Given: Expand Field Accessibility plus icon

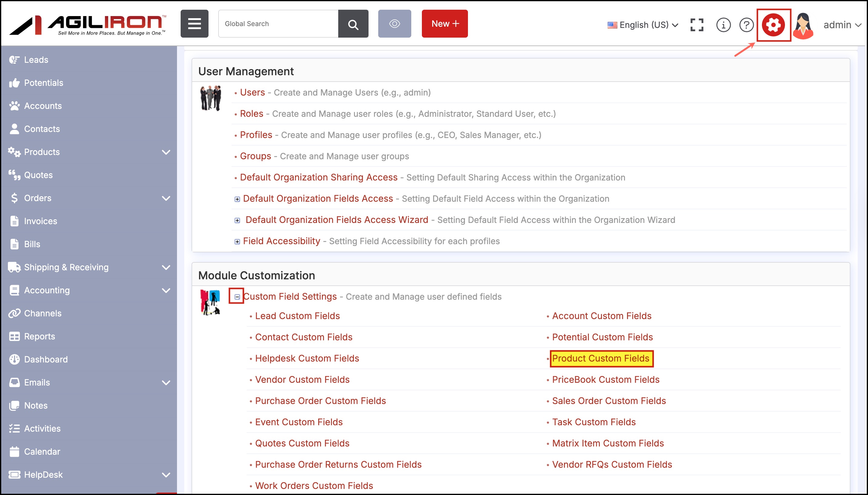Looking at the screenshot, I should point(237,242).
